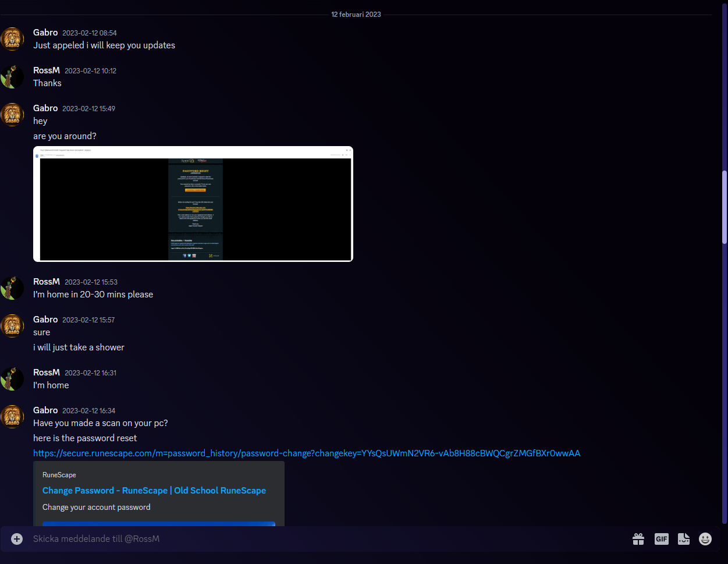This screenshot has height=564, width=728.
Task: Click Gabro's avatar beside the 16:34 message
Action: point(12,417)
